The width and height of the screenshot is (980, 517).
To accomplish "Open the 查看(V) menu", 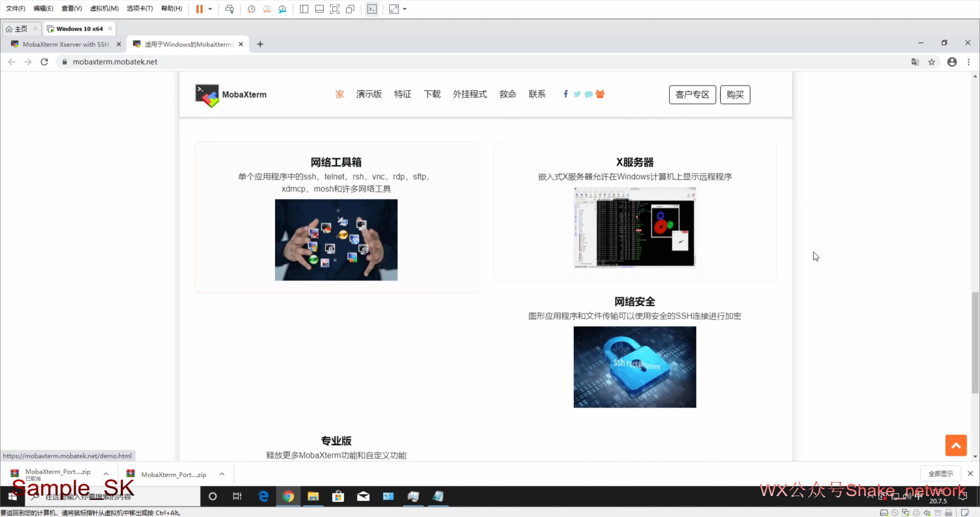I will tap(72, 8).
